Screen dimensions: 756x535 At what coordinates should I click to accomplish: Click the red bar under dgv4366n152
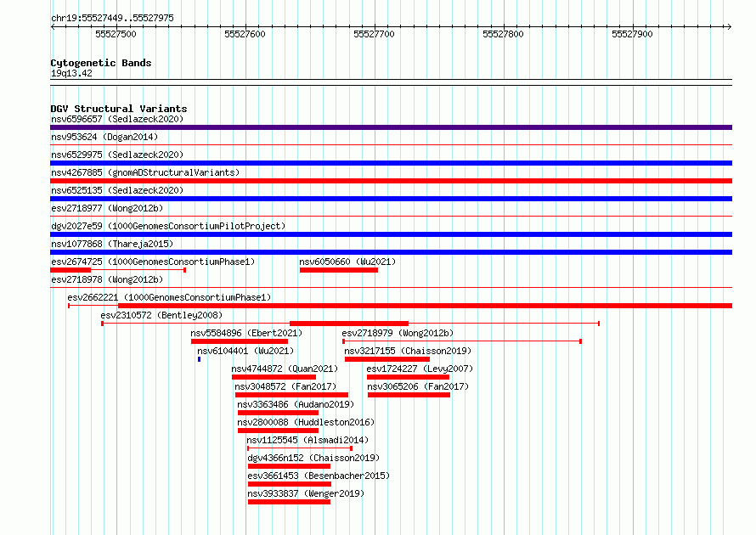click(290, 466)
